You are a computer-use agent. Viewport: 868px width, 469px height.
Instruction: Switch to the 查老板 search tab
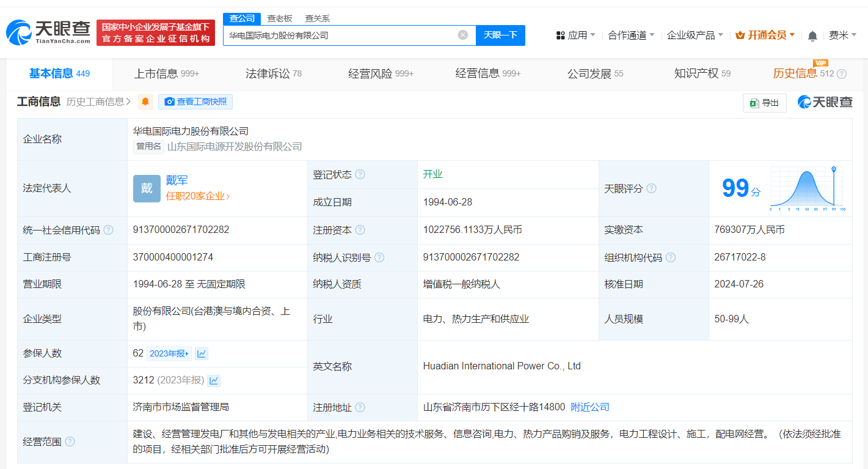coord(278,18)
